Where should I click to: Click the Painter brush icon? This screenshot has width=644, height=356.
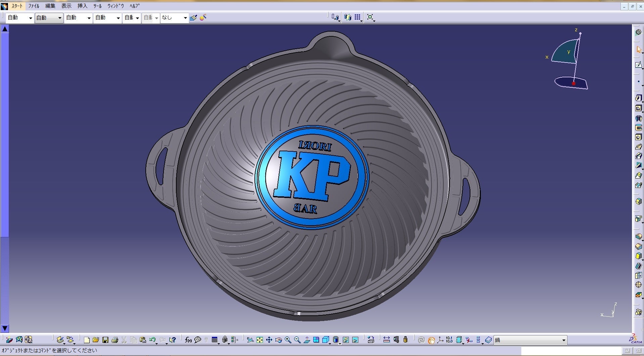[x=193, y=17]
